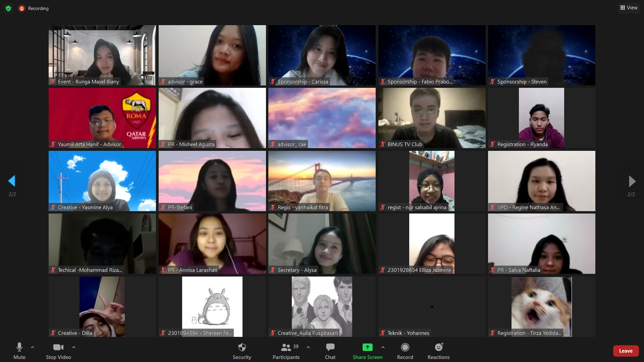Open Share Screen options chevron

(x=383, y=348)
